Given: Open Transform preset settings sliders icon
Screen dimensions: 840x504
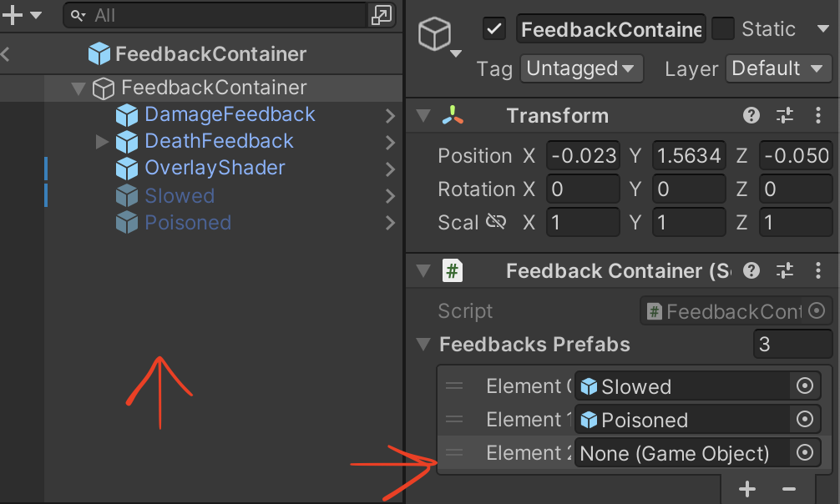Looking at the screenshot, I should (785, 116).
